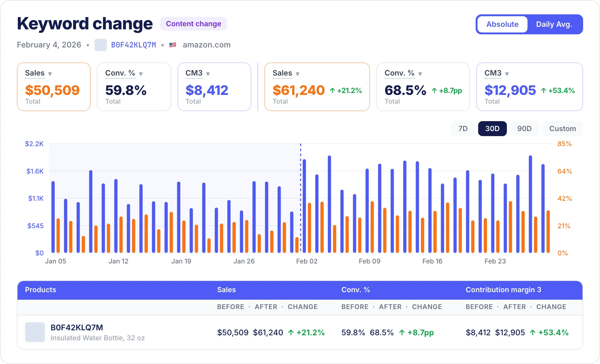This screenshot has width=600, height=364.
Task: Select the 30D time range
Action: pos(492,129)
